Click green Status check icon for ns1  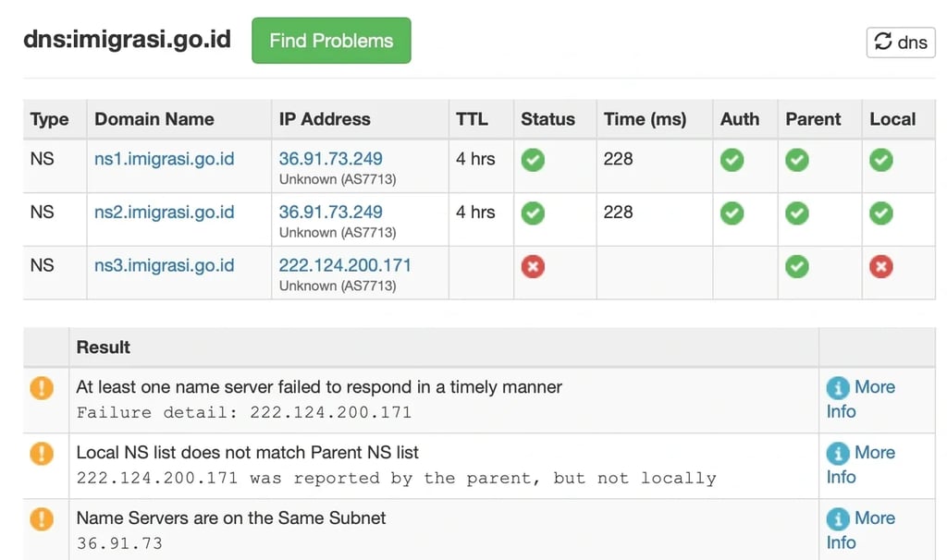[x=533, y=160]
